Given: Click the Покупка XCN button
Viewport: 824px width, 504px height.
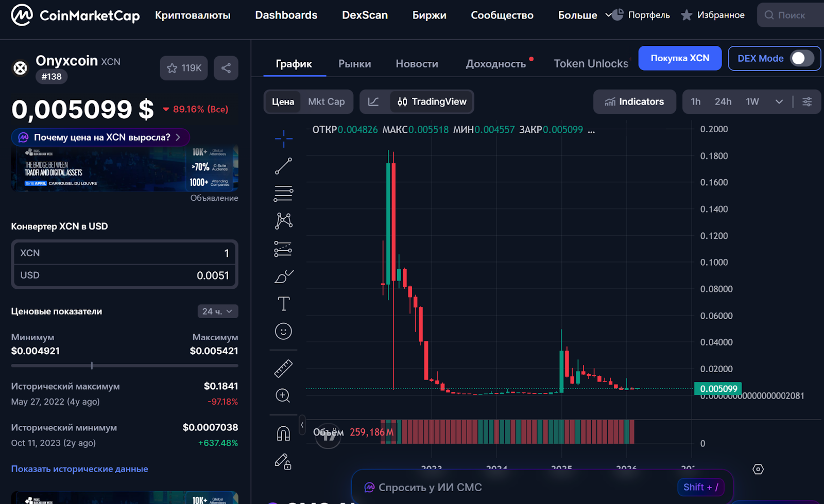Looking at the screenshot, I should point(679,58).
